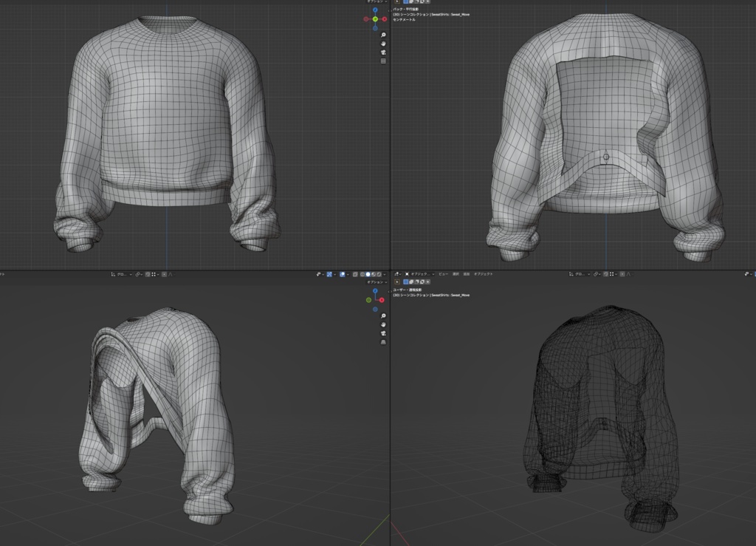
Task: Click green Y axis on front viewport gizmo
Action: pos(375,19)
